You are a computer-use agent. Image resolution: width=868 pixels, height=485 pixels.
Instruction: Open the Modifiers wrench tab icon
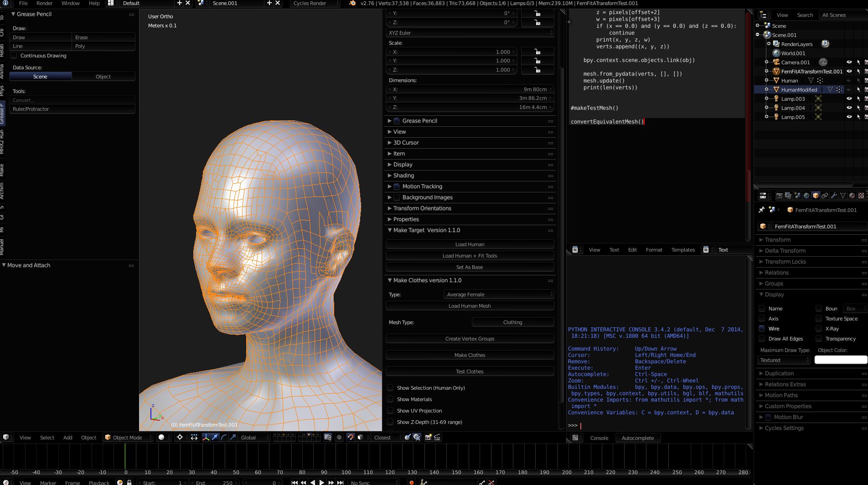pos(834,196)
